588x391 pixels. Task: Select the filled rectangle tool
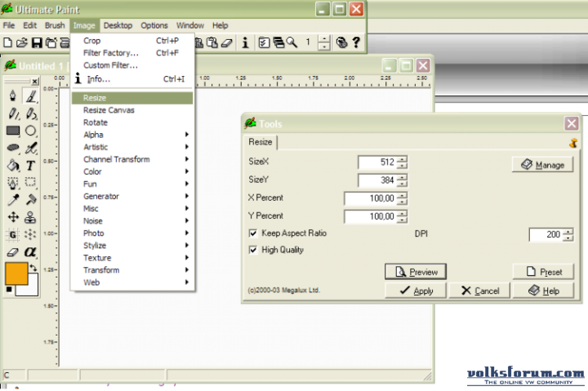click(x=13, y=131)
